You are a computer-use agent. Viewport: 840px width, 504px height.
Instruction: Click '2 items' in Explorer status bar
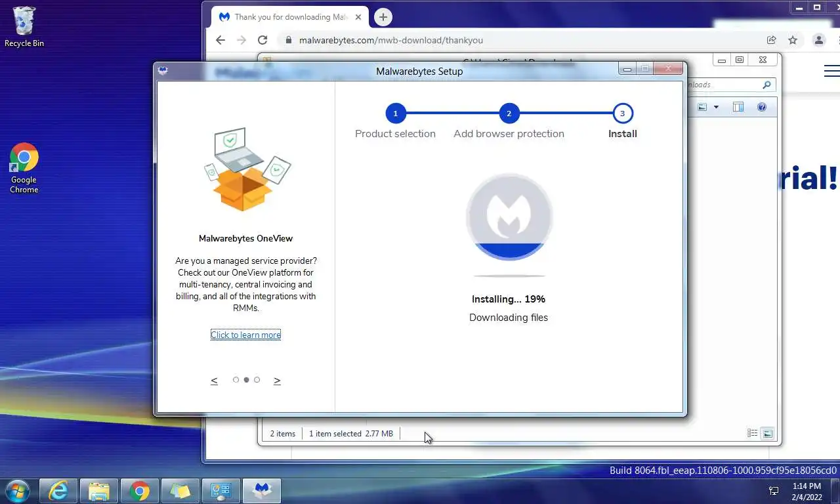click(x=283, y=434)
